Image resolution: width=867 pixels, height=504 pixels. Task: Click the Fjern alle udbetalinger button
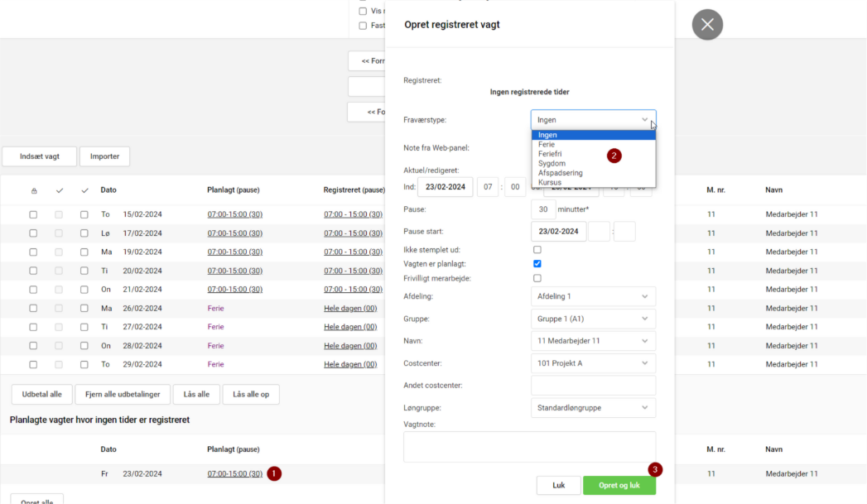point(123,394)
